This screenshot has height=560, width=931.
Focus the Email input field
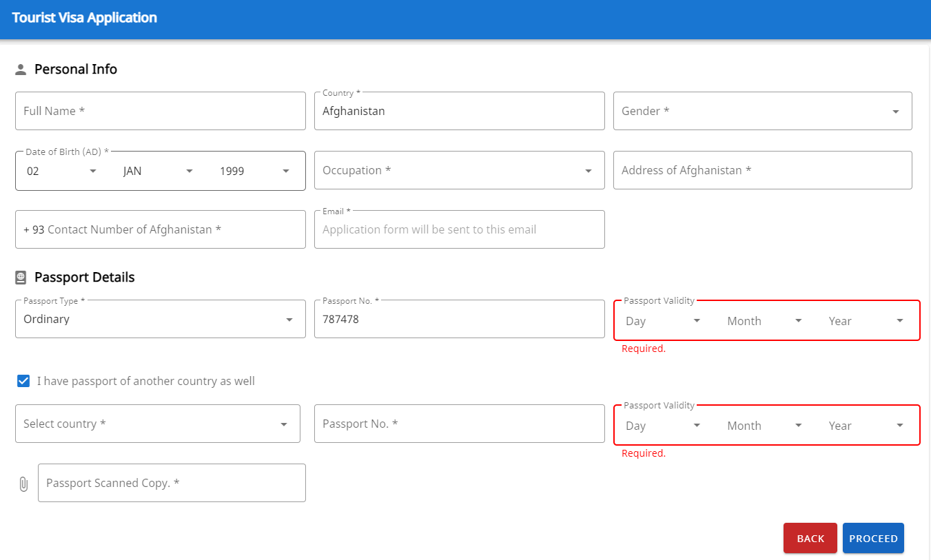click(x=459, y=229)
